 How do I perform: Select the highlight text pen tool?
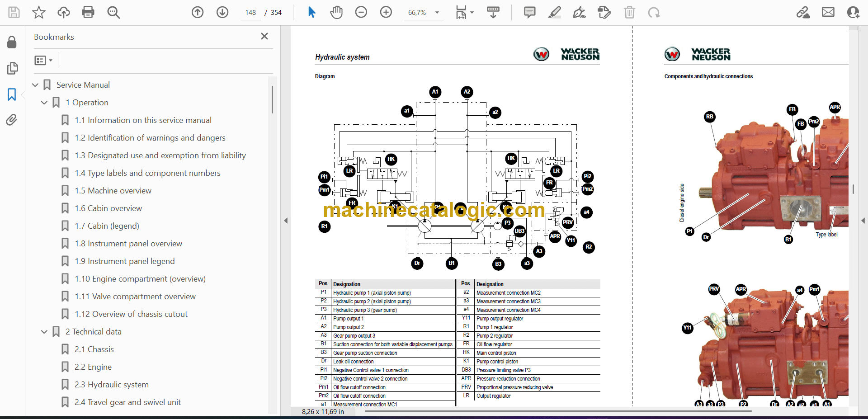pyautogui.click(x=555, y=12)
